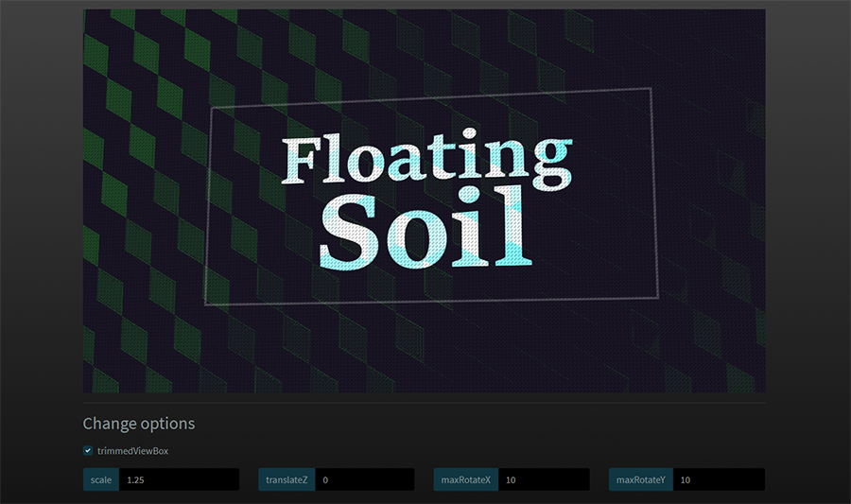851x504 pixels.
Task: Click the translateZ input field
Action: (365, 479)
